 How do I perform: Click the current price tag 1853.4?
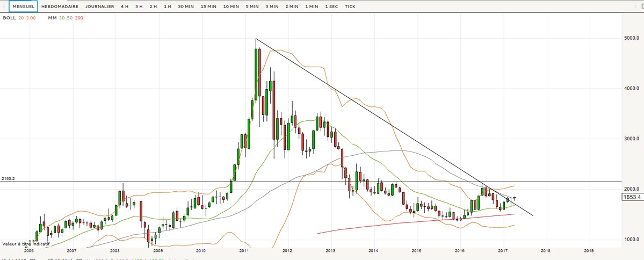point(633,198)
